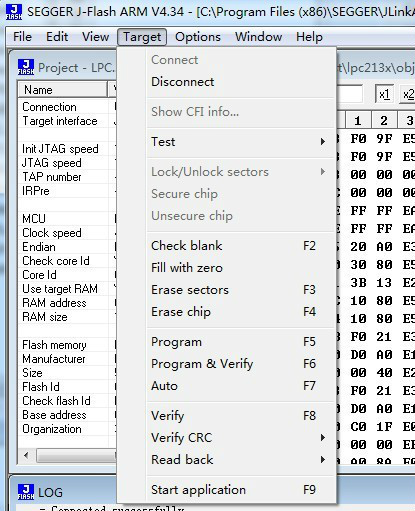The width and height of the screenshot is (415, 511).
Task: Click the J-Flash icon of Project panel
Action: click(x=26, y=67)
